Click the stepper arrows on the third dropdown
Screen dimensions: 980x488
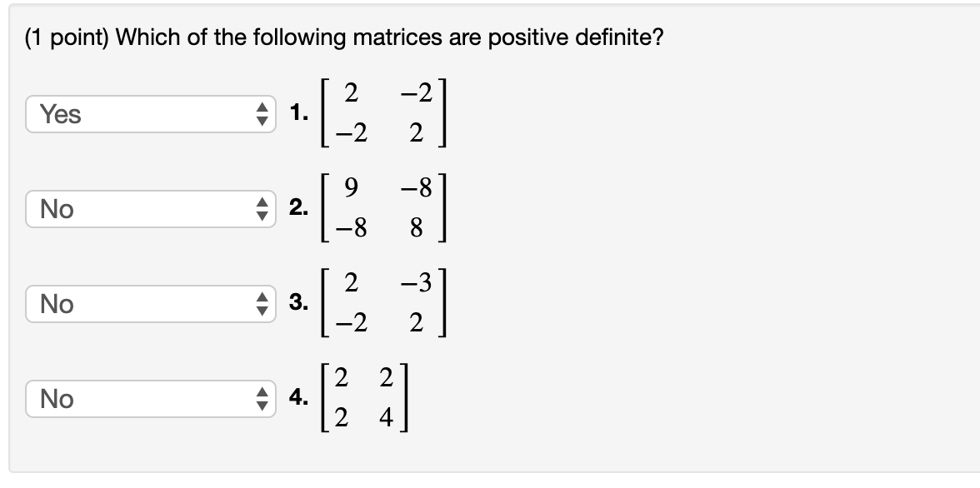[x=263, y=305]
